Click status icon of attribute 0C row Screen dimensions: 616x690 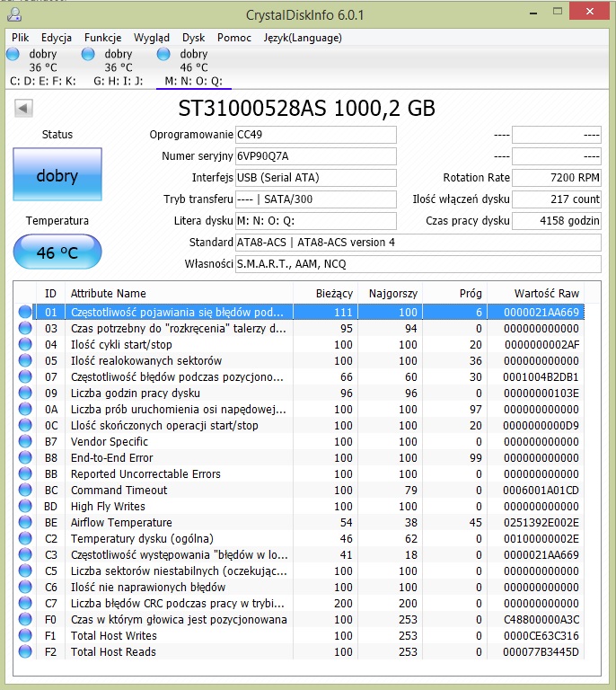[x=25, y=426]
